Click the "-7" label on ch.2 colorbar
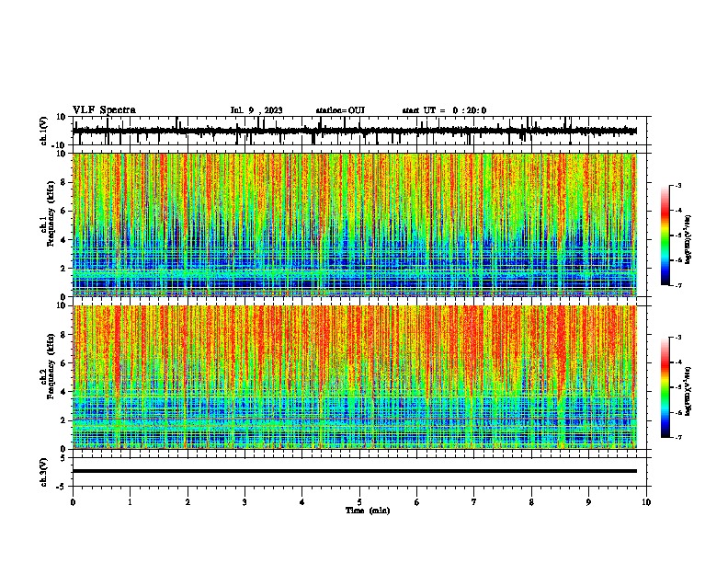This screenshot has height=563, width=728. (678, 437)
